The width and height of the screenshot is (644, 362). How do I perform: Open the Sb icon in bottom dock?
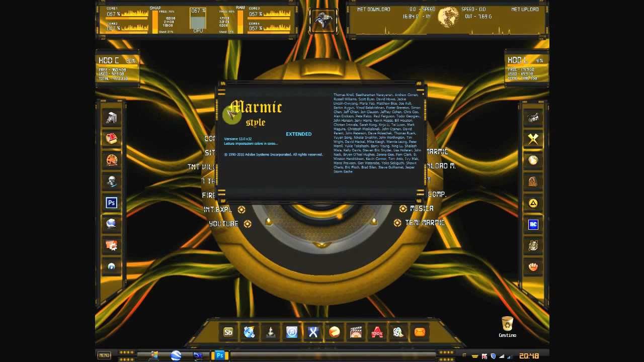pyautogui.click(x=228, y=332)
